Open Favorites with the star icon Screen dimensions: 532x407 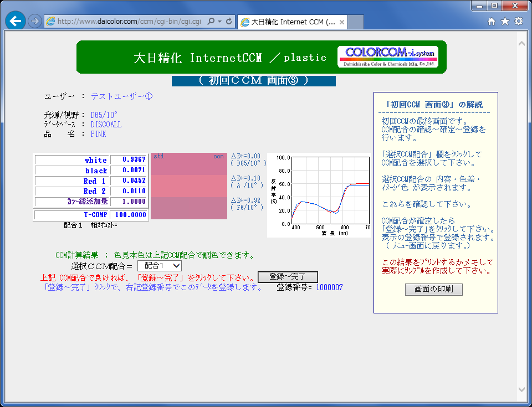[505, 22]
